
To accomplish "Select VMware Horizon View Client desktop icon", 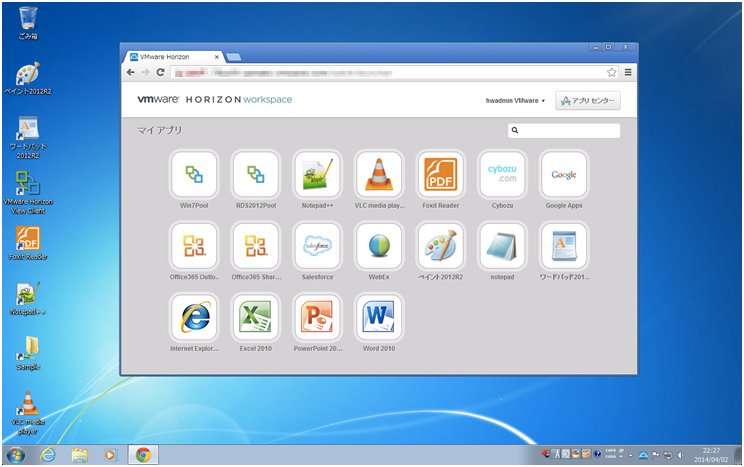I will pos(28,193).
